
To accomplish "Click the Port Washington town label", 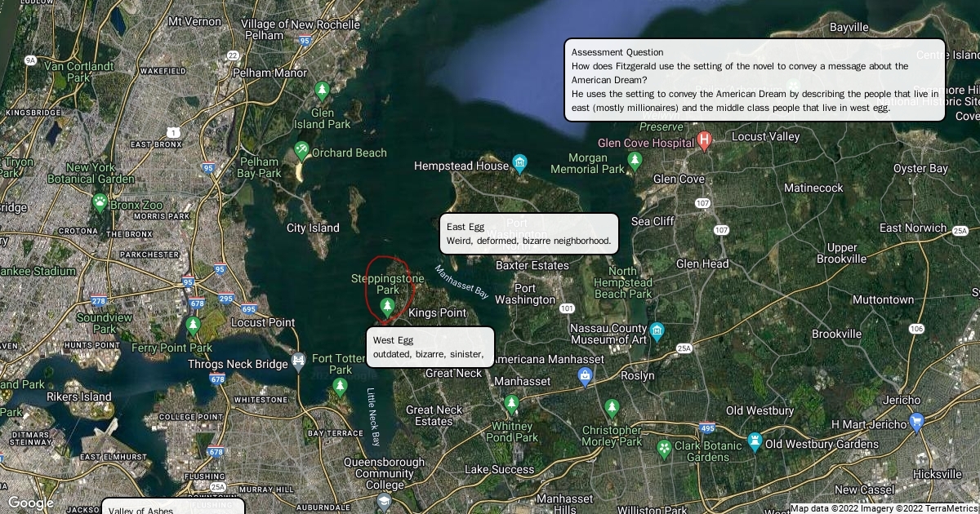I will click(x=525, y=294).
